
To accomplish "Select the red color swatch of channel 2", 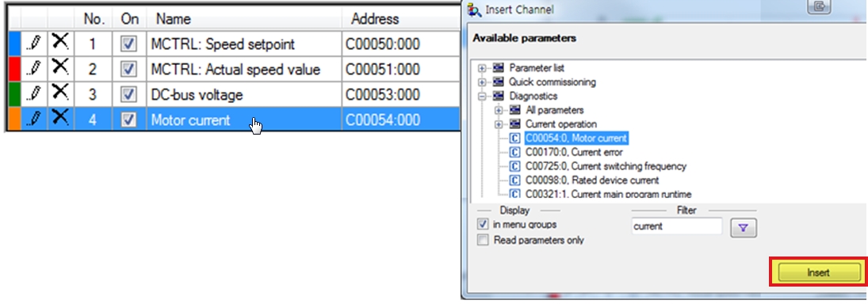I will (15, 70).
